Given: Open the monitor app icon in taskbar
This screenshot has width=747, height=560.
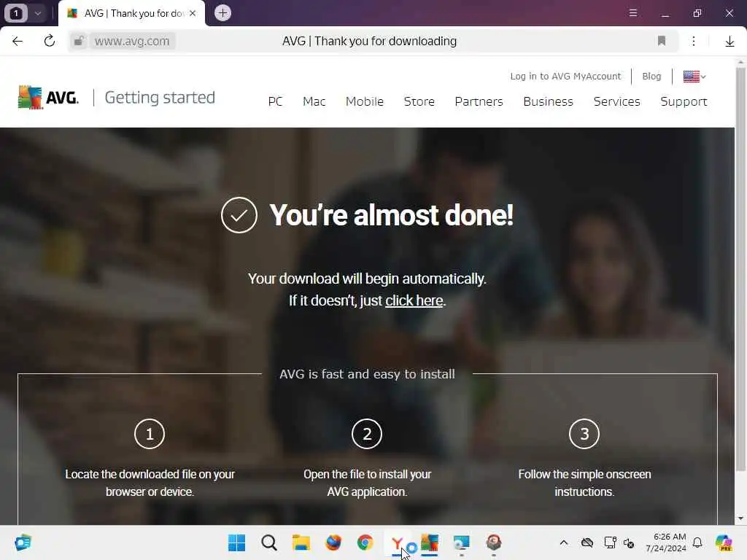Looking at the screenshot, I should click(461, 542).
